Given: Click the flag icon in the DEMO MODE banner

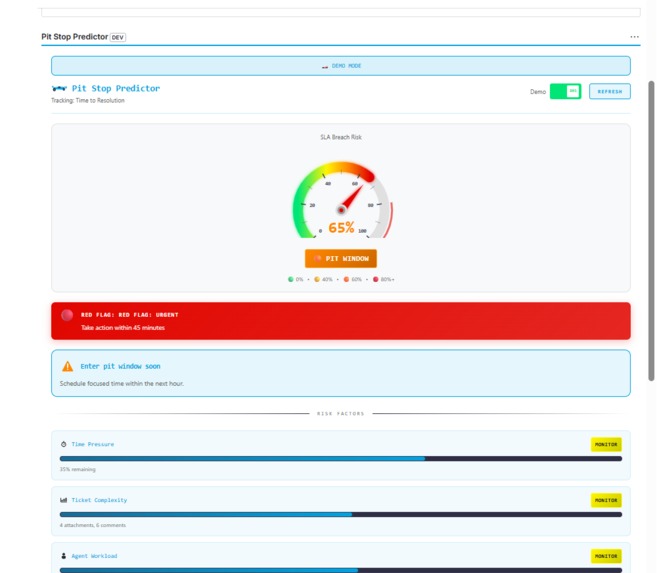Looking at the screenshot, I should click(x=325, y=66).
